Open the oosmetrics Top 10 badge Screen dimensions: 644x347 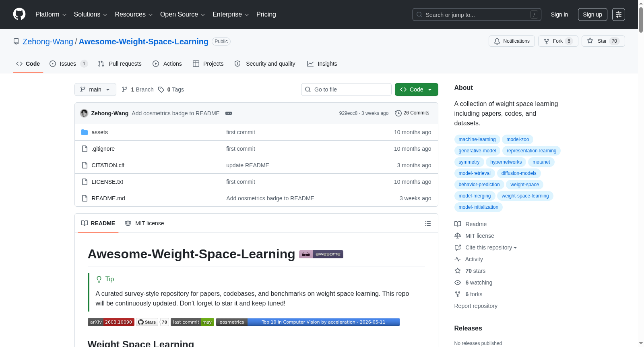coord(308,322)
